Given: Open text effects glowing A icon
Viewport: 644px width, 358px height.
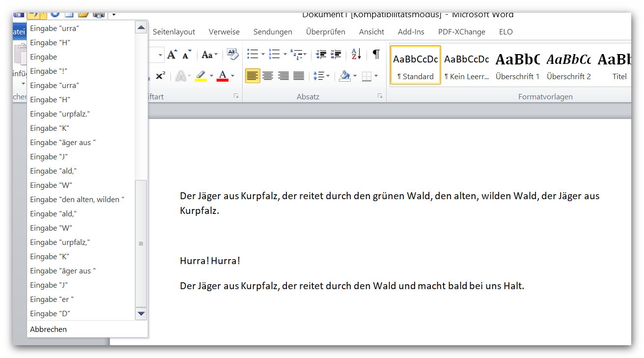Looking at the screenshot, I should point(181,76).
